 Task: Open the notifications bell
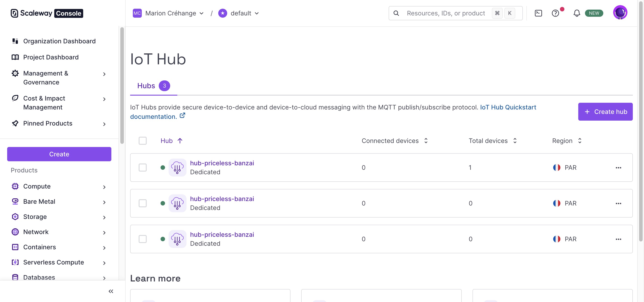tap(577, 13)
